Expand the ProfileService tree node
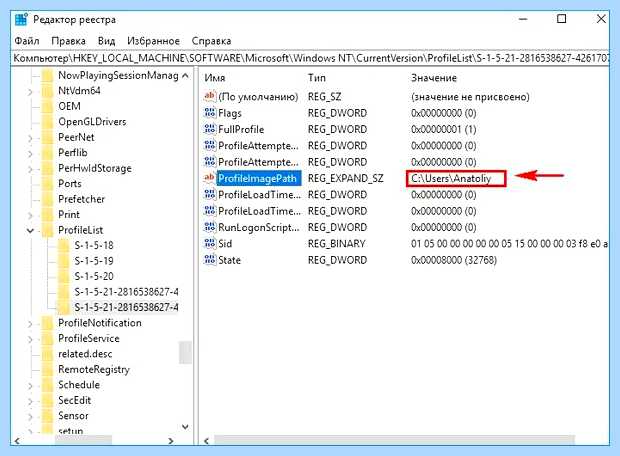 pos(30,339)
